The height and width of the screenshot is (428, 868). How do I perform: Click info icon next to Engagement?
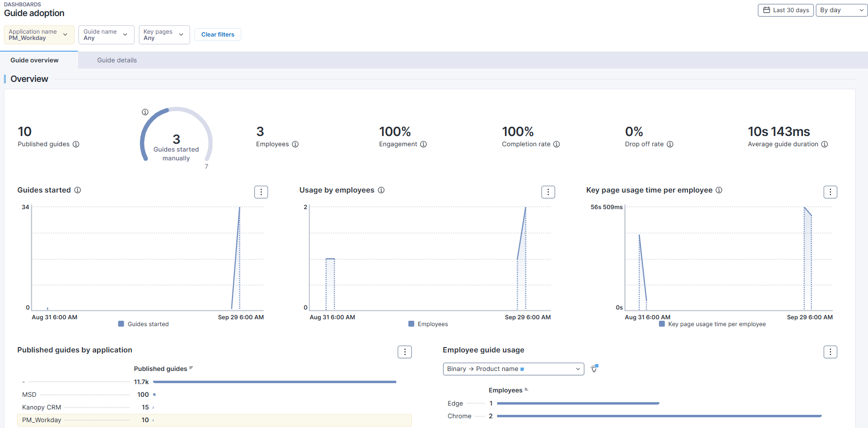424,144
